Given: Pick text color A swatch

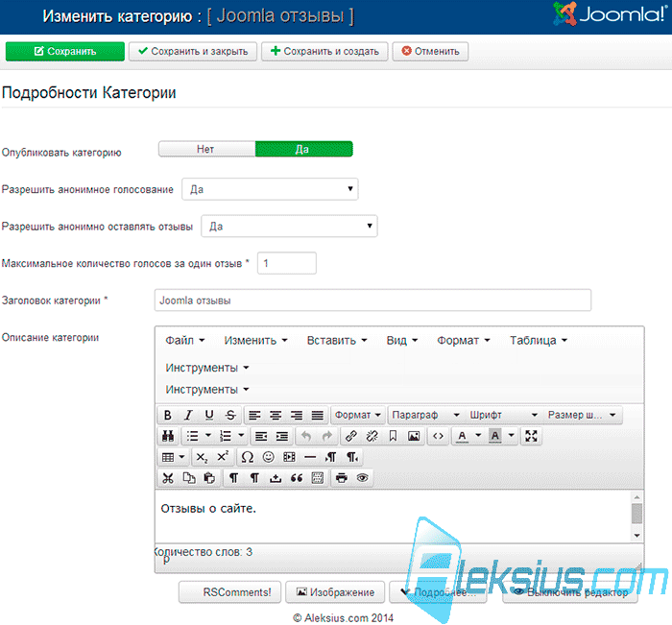Looking at the screenshot, I should click(x=462, y=437).
